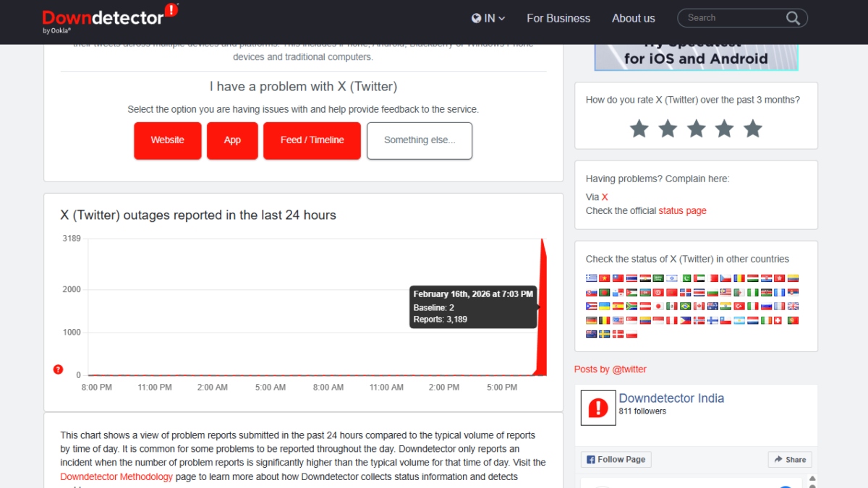Open the IN country selector dropdown
The height and width of the screenshot is (488, 868).
tap(488, 18)
